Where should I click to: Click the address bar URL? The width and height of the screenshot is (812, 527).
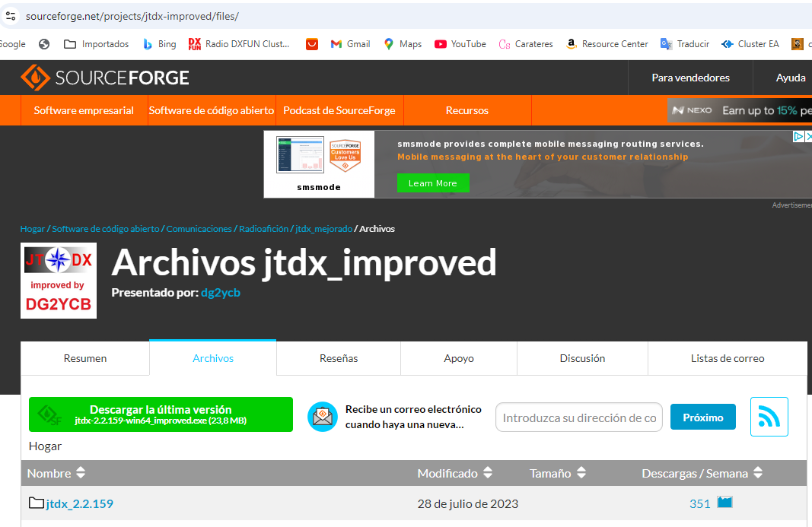pos(132,16)
